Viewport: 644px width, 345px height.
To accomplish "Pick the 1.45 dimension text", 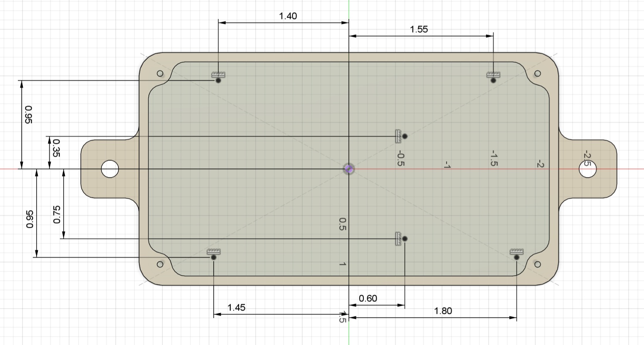I will (x=236, y=308).
